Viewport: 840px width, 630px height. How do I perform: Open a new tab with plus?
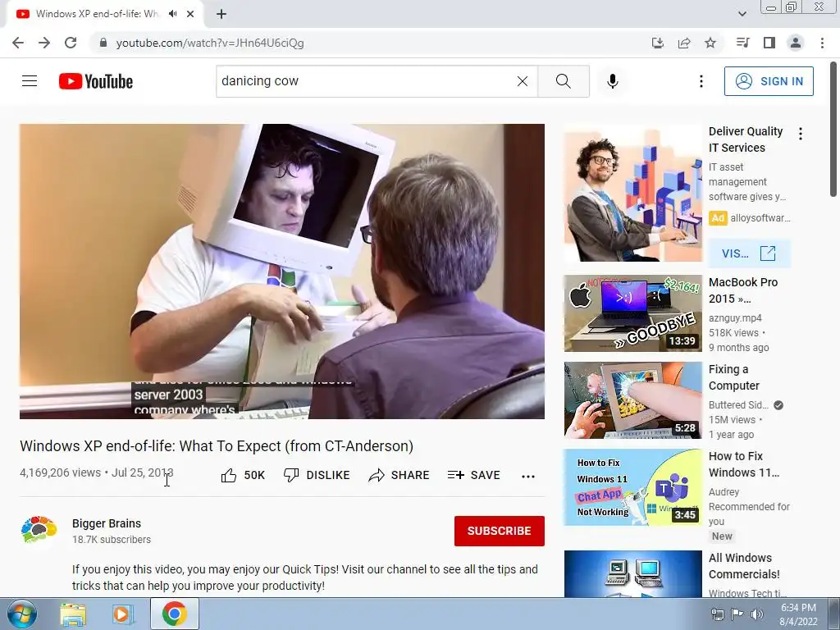tap(221, 14)
